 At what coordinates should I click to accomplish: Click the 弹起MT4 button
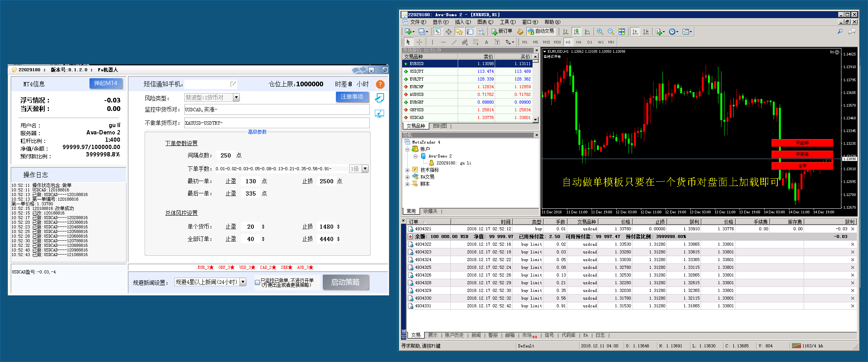[106, 83]
